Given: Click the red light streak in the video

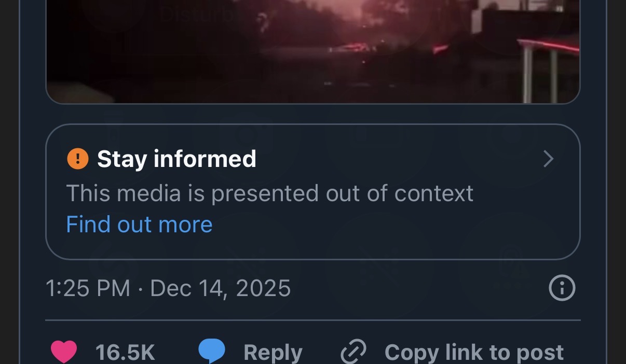Looking at the screenshot, I should coord(549,45).
